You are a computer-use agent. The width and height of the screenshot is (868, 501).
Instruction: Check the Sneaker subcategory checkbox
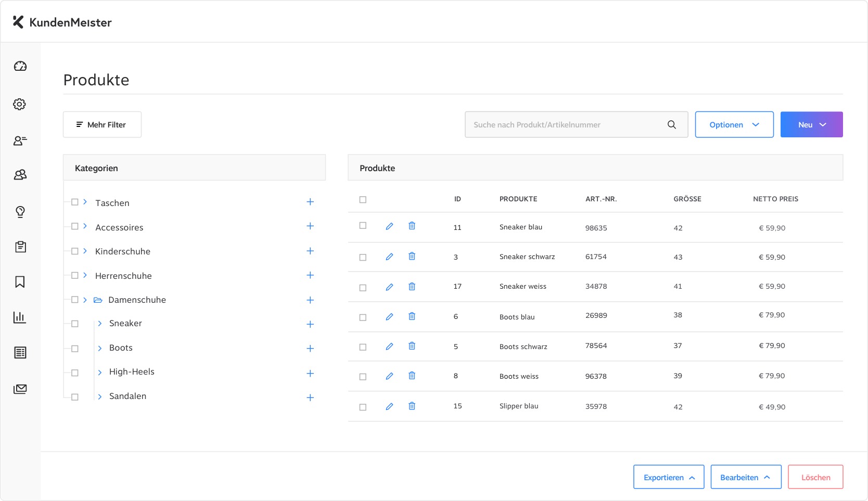(x=75, y=324)
